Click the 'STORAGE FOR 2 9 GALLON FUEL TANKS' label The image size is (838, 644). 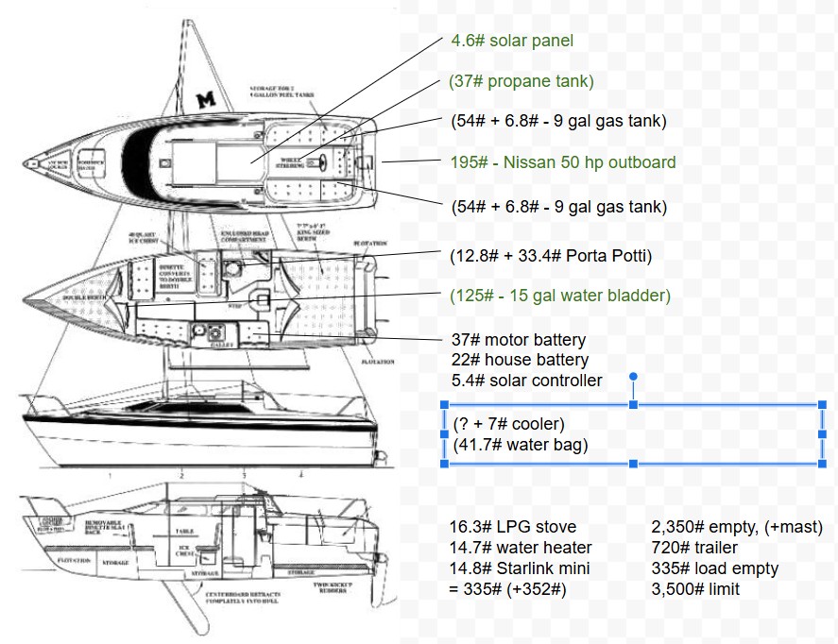pos(282,92)
